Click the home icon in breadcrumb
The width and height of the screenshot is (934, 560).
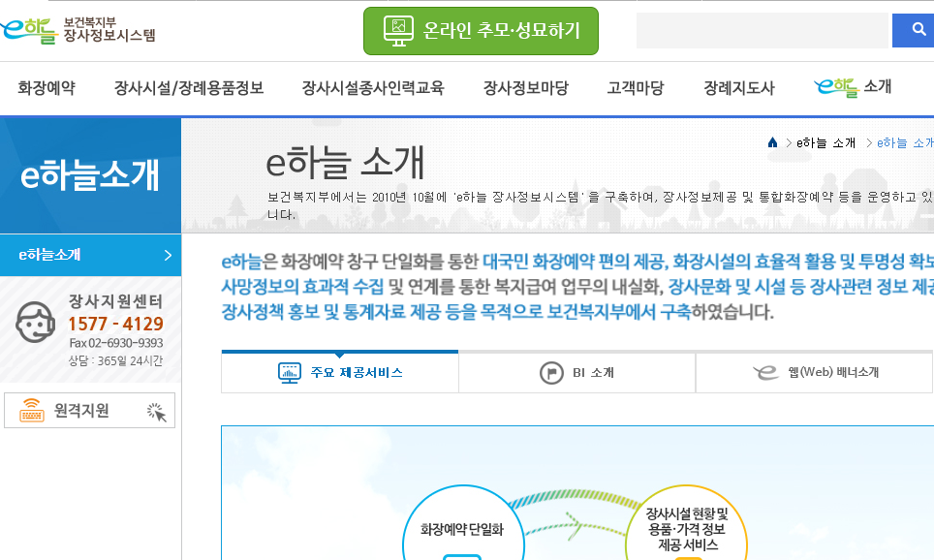pyautogui.click(x=772, y=142)
